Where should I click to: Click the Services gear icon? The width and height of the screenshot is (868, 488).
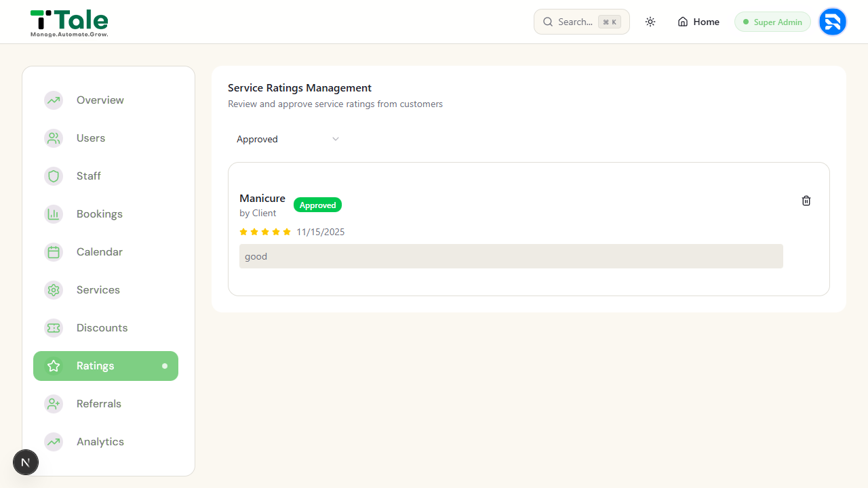click(x=54, y=290)
